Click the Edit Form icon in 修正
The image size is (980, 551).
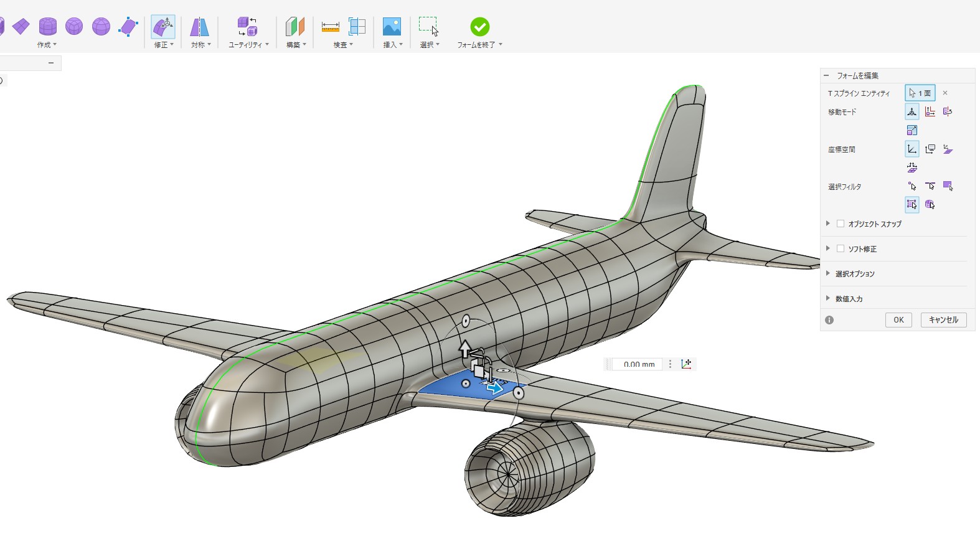163,27
